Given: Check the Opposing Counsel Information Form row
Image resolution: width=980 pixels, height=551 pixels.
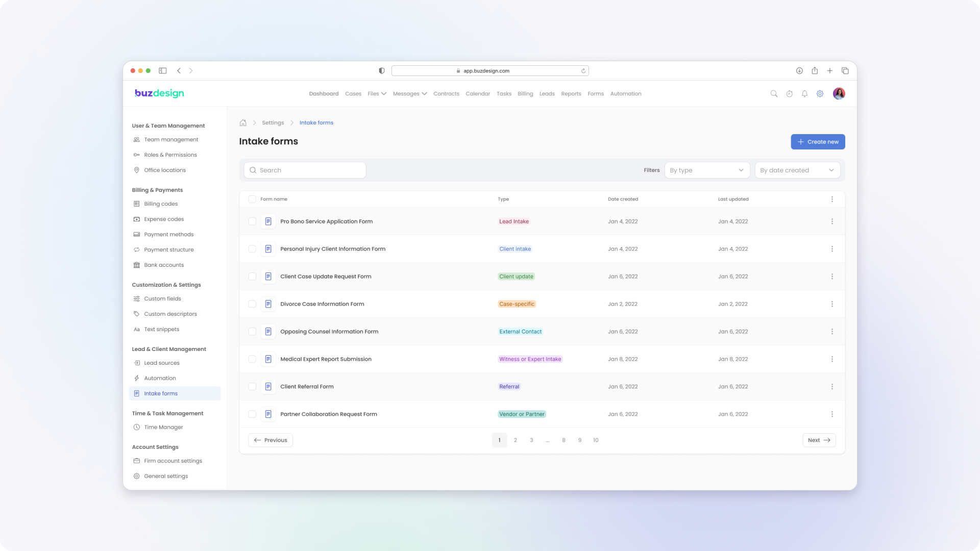Looking at the screenshot, I should (252, 332).
